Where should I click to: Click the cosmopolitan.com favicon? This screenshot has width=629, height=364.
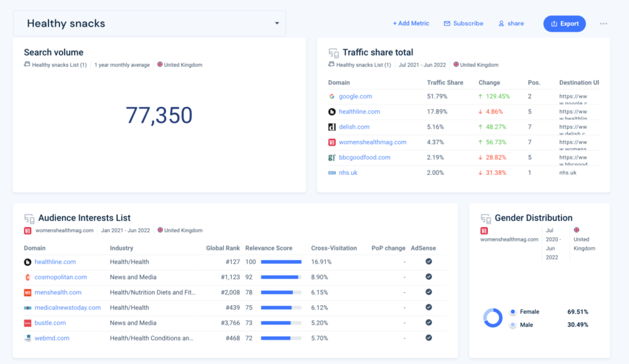coord(28,277)
